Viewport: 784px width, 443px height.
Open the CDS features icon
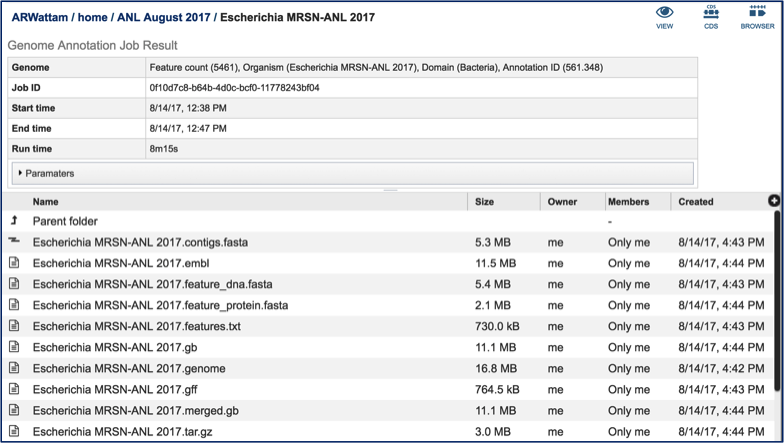tap(711, 14)
